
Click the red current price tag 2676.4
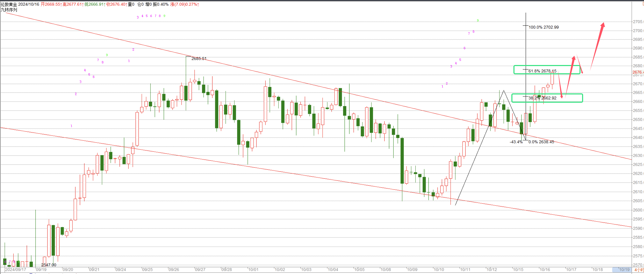click(x=638, y=72)
